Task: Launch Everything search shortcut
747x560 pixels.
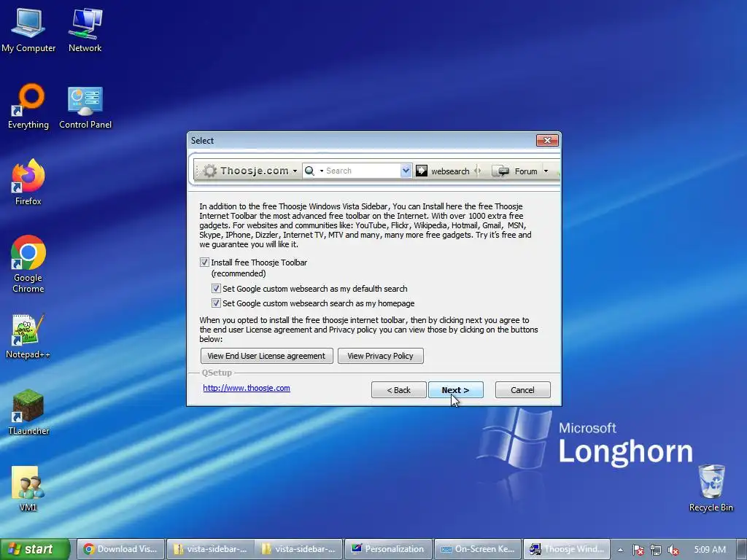Action: [28, 106]
